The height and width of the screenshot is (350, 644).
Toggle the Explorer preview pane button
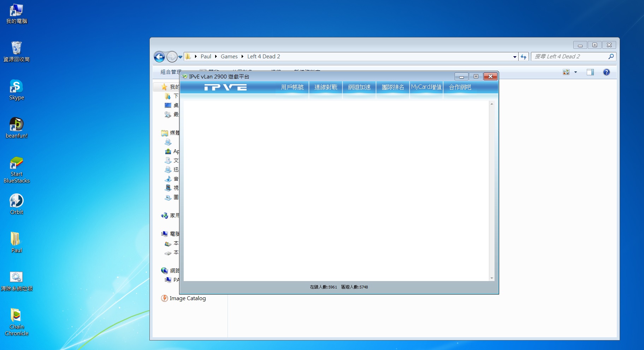tap(590, 72)
